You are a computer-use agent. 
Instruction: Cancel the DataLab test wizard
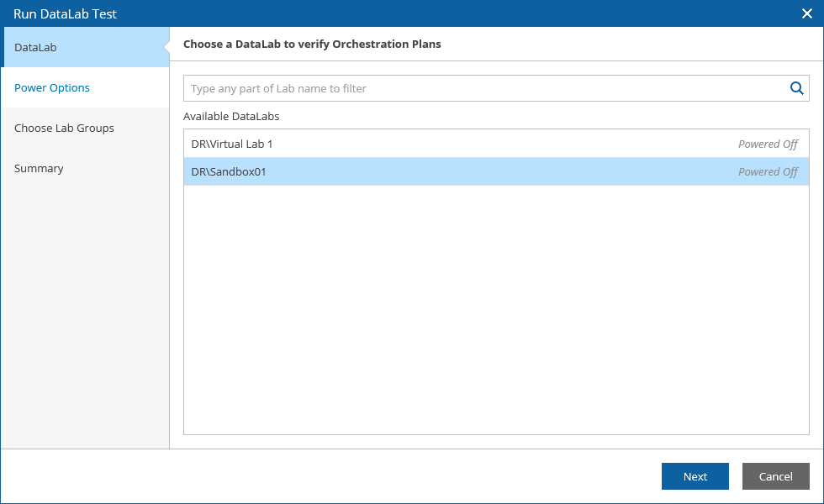tap(775, 476)
